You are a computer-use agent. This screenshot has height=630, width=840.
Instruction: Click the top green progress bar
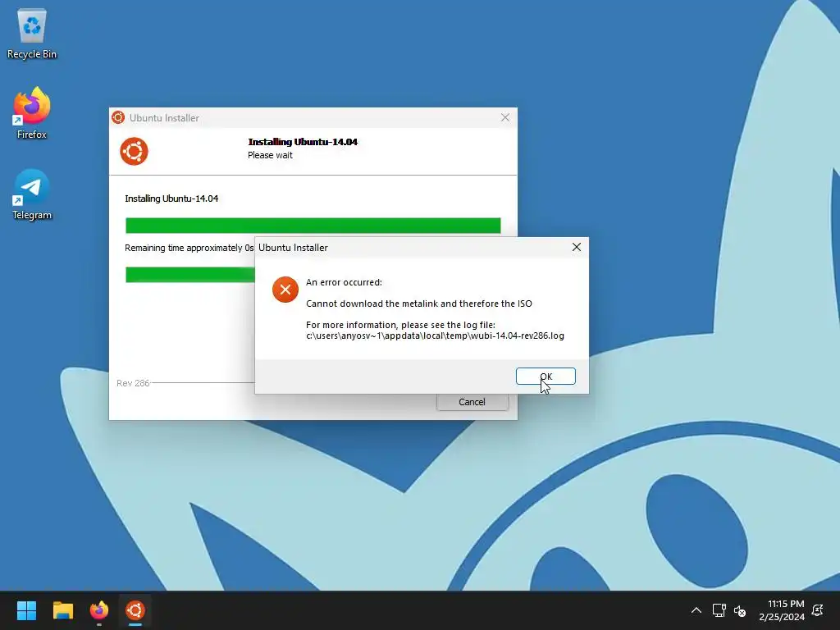click(x=313, y=226)
